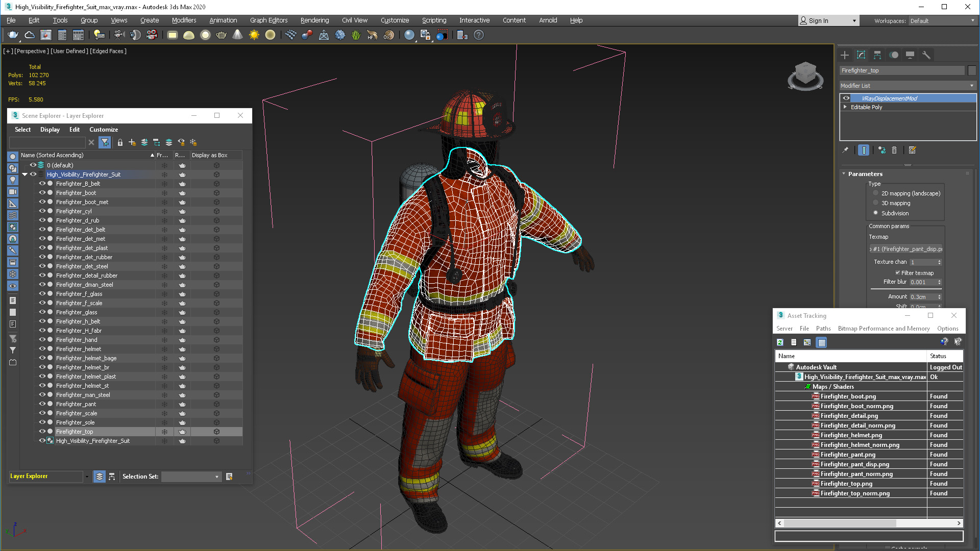Select 3D mapping radio button
The width and height of the screenshot is (980, 551).
click(876, 203)
